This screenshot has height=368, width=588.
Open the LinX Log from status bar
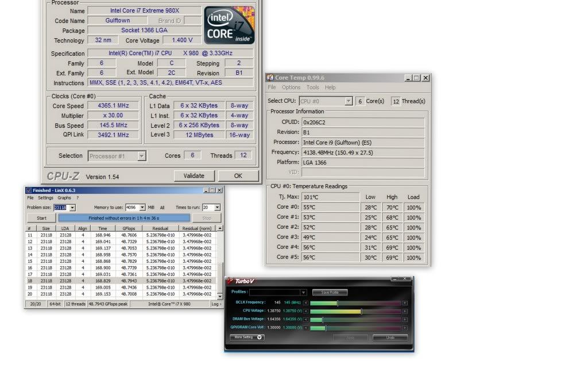pos(216,304)
